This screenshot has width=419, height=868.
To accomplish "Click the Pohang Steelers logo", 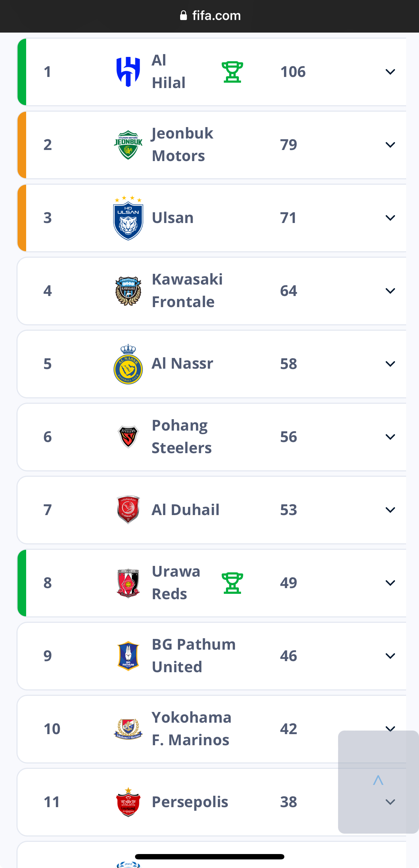I will click(128, 437).
